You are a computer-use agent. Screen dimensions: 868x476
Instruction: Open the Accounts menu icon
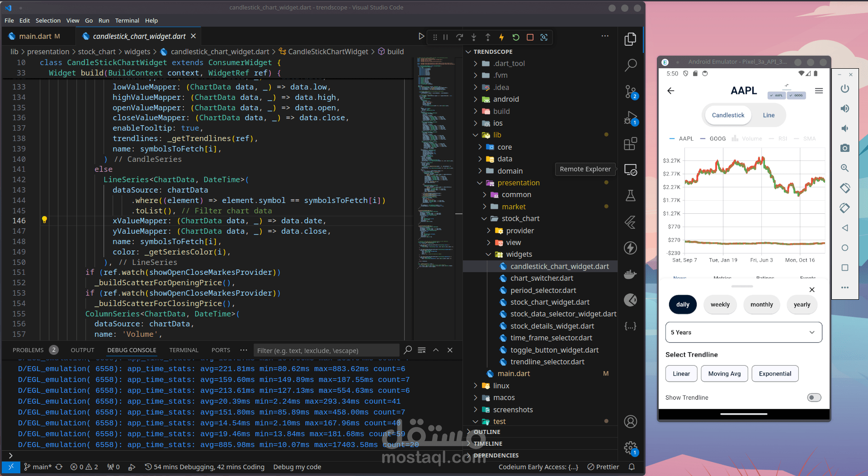630,421
